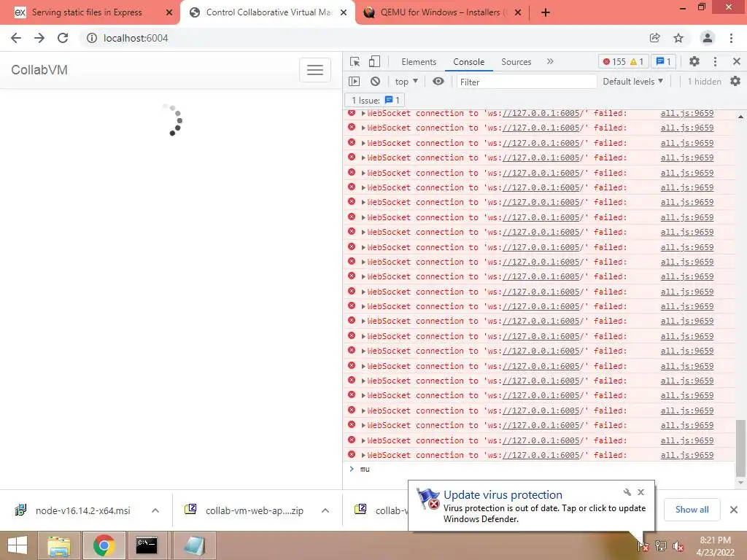
Task: Reload the localhost:6004 page
Action: 63,38
